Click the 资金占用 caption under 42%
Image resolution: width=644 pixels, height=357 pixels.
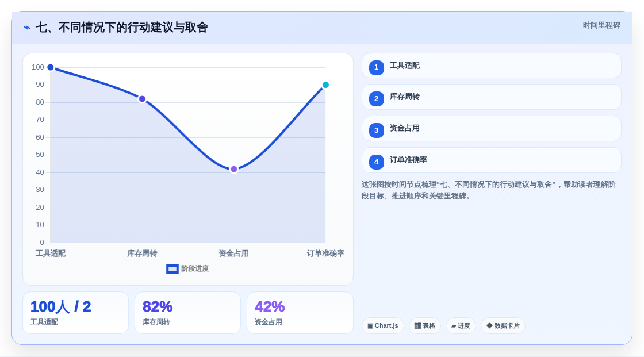269,322
